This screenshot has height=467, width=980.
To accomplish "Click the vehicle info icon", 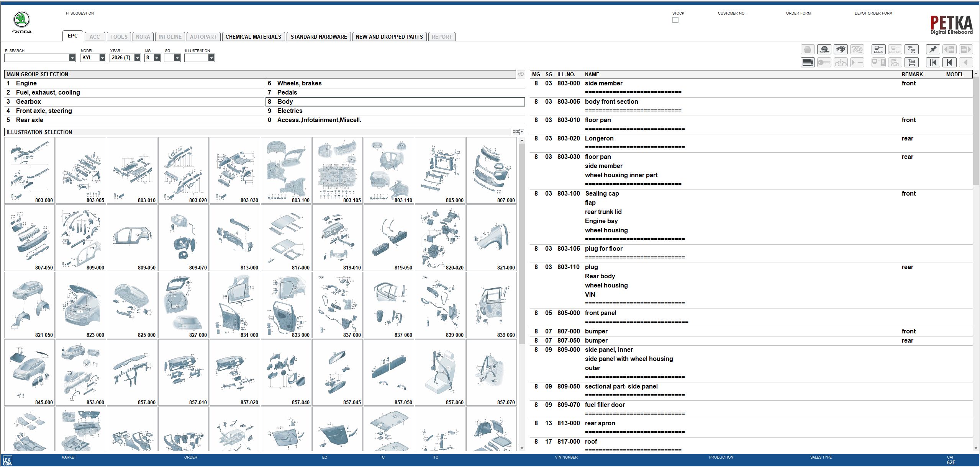I will click(840, 62).
